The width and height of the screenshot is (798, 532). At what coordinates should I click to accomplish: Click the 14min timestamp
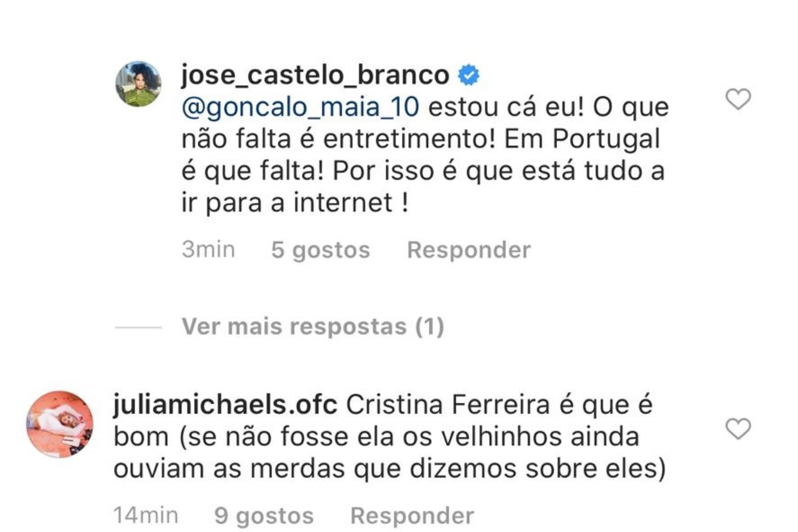click(x=146, y=516)
